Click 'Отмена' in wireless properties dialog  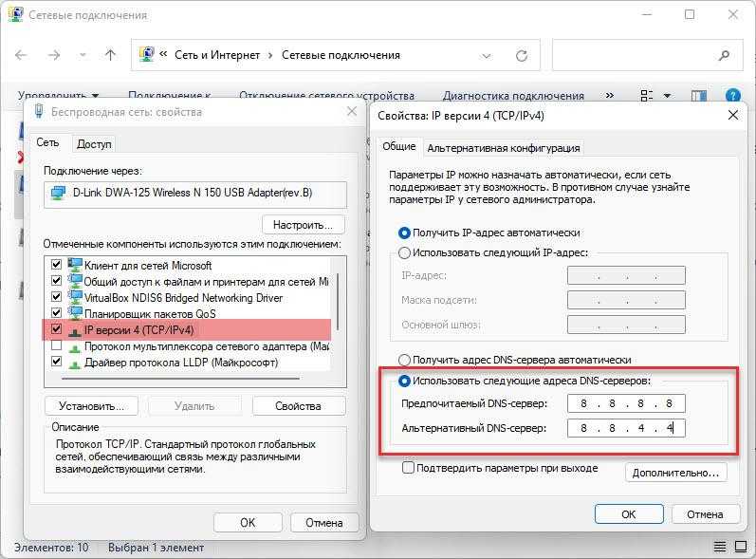point(324,522)
